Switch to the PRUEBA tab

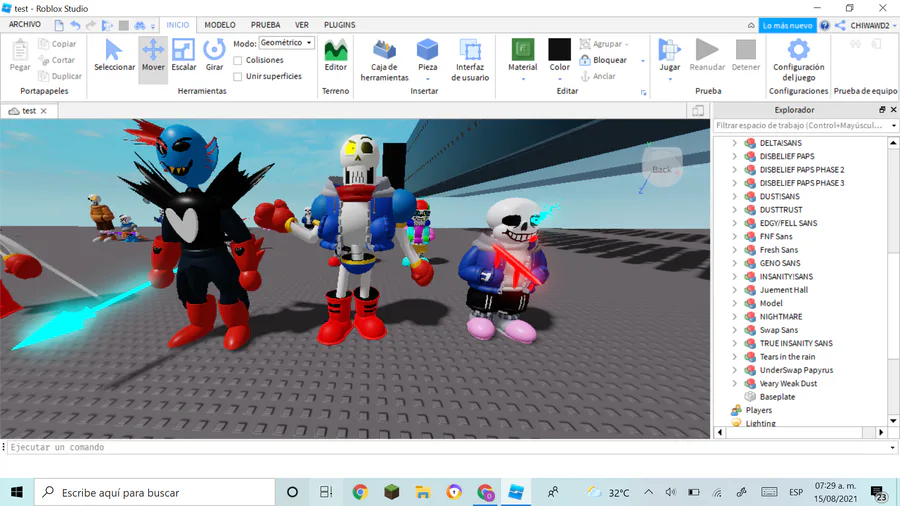click(x=265, y=25)
